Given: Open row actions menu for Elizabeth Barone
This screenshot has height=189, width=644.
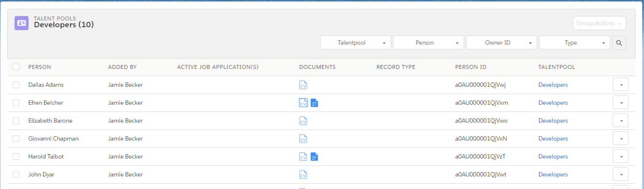Looking at the screenshot, I should (x=620, y=121).
